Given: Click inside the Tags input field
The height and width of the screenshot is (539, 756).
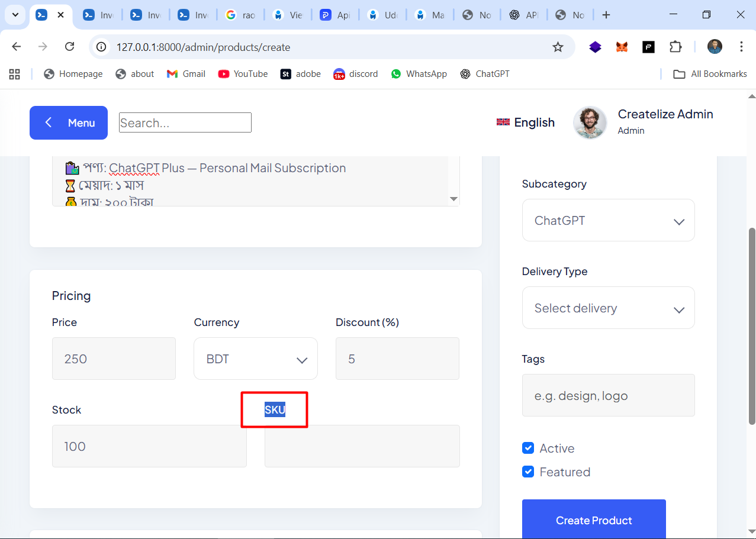Looking at the screenshot, I should pos(608,395).
